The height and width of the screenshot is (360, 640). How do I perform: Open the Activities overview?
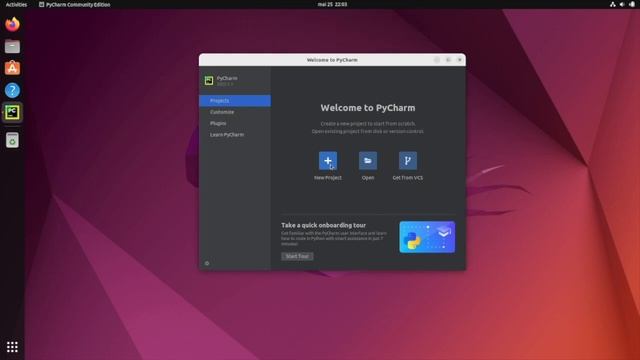tap(16, 4)
